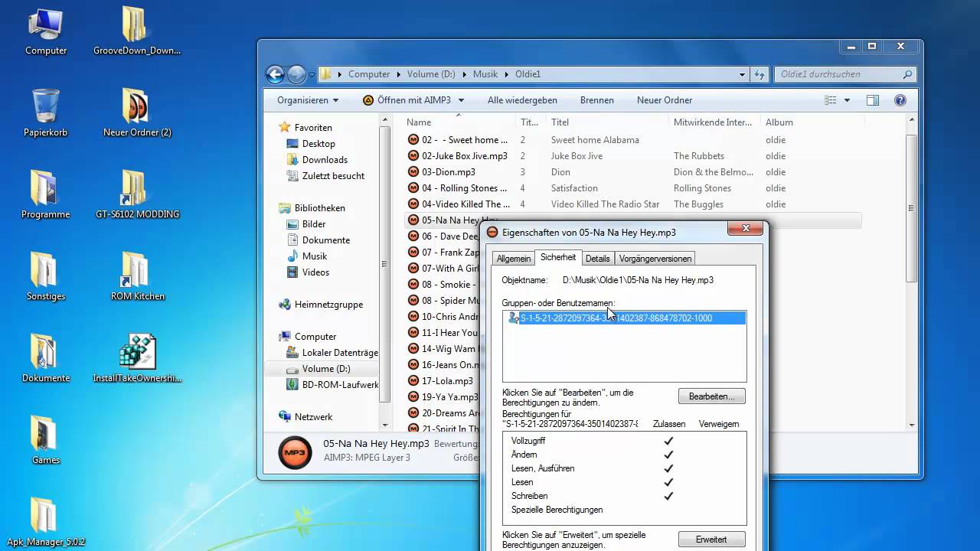Switch to the Details tab
Image resolution: width=980 pixels, height=551 pixels.
pos(598,259)
